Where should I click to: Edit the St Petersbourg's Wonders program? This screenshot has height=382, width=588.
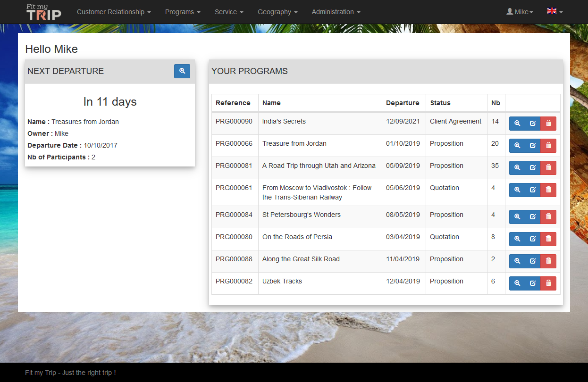point(533,217)
